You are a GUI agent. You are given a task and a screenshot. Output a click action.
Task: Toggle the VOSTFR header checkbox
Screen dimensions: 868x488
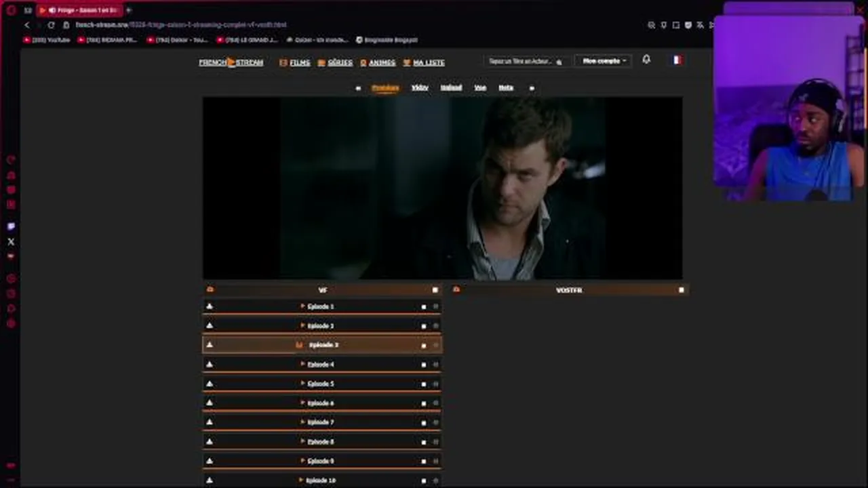(x=682, y=290)
